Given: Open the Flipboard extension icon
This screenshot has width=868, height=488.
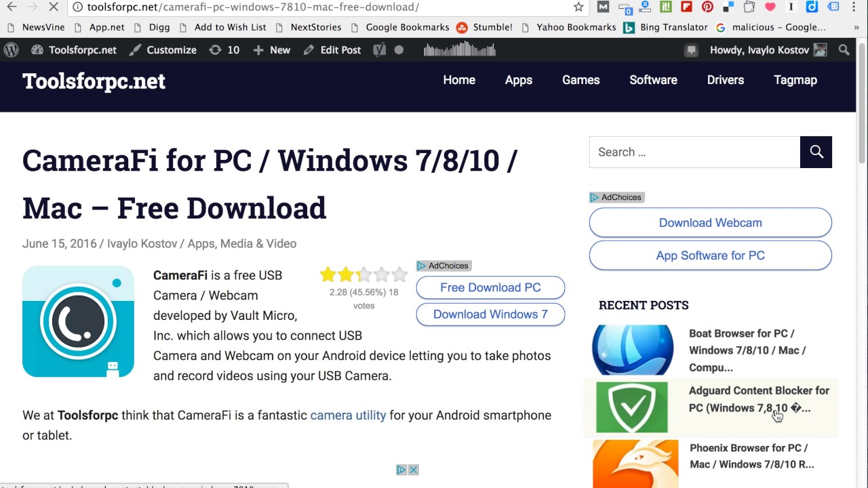Looking at the screenshot, I should [x=686, y=7].
